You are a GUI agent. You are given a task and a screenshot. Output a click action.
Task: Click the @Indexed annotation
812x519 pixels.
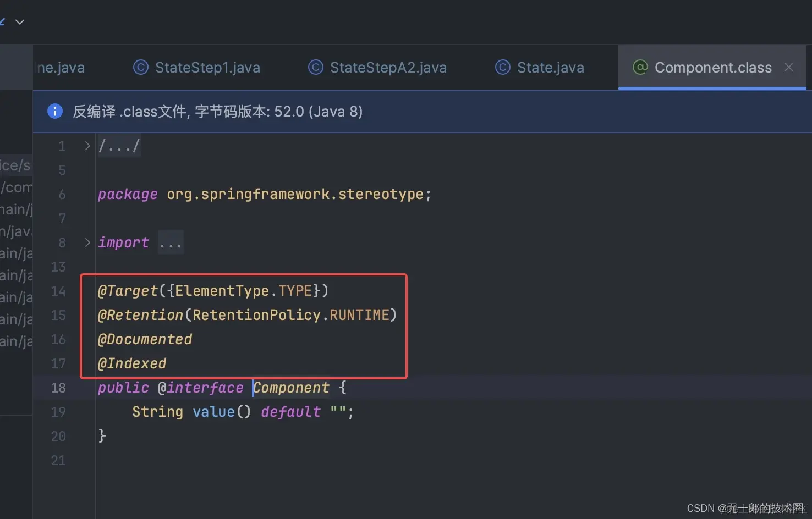tap(132, 363)
